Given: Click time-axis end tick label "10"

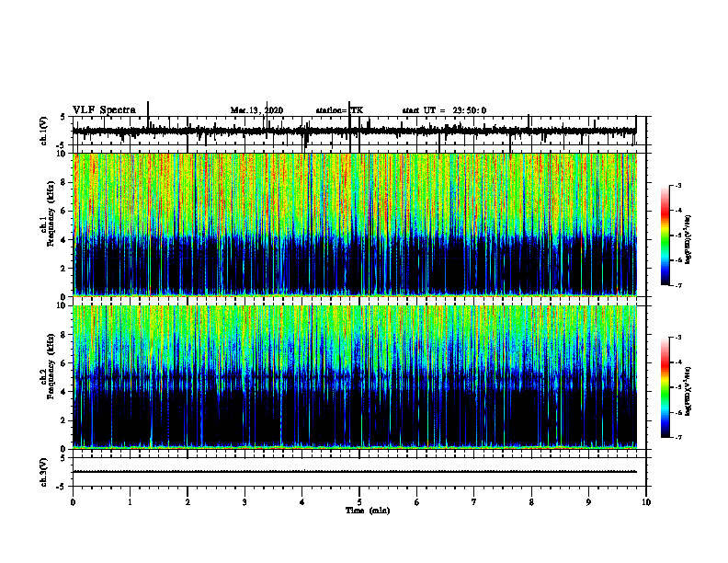Looking at the screenshot, I should [x=646, y=502].
